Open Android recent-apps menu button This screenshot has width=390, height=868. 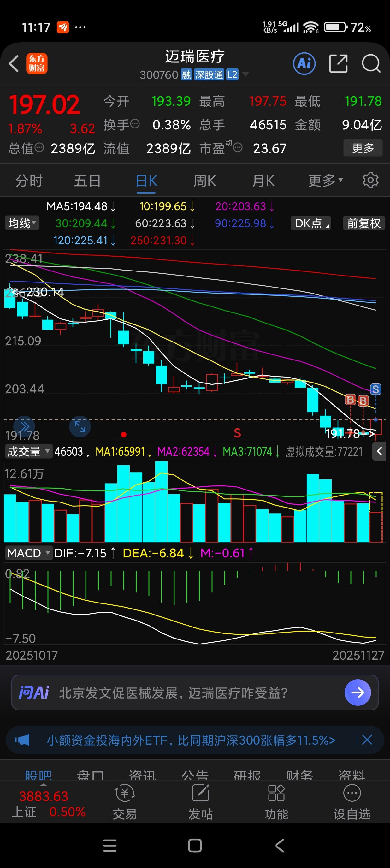click(110, 845)
